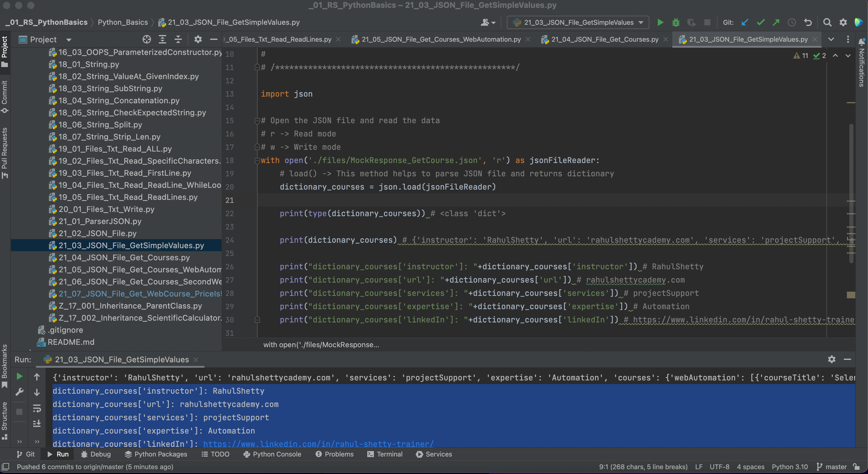The height and width of the screenshot is (474, 868).
Task: Open run configuration wrench in Run panel
Action: [x=20, y=392]
